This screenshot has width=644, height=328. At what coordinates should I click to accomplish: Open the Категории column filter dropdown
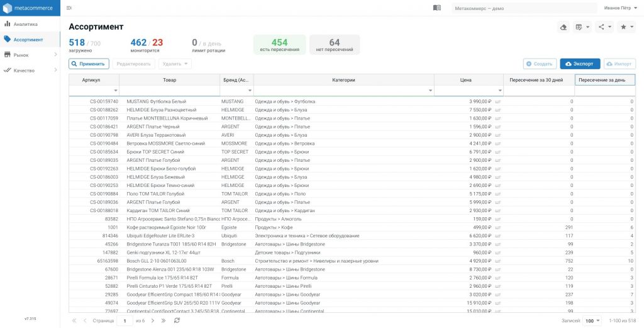click(x=430, y=91)
